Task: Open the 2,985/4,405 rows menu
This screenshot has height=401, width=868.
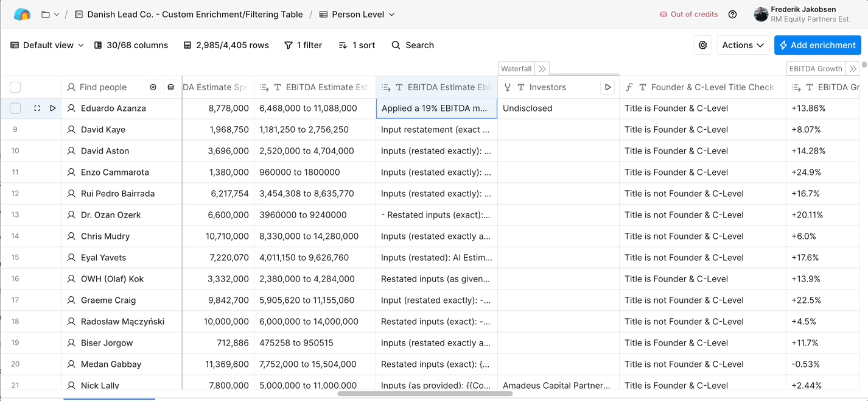Action: [x=226, y=45]
